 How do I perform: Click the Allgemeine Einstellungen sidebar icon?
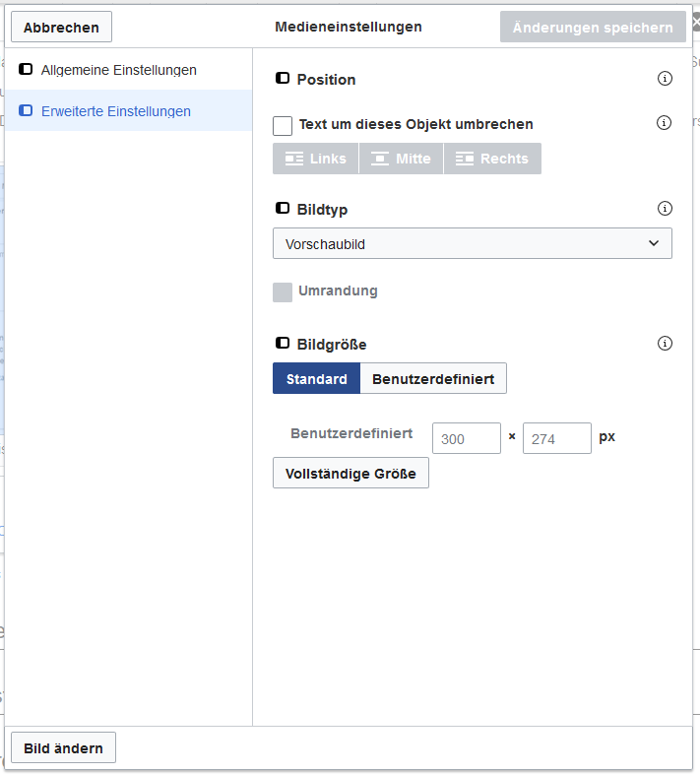26,69
